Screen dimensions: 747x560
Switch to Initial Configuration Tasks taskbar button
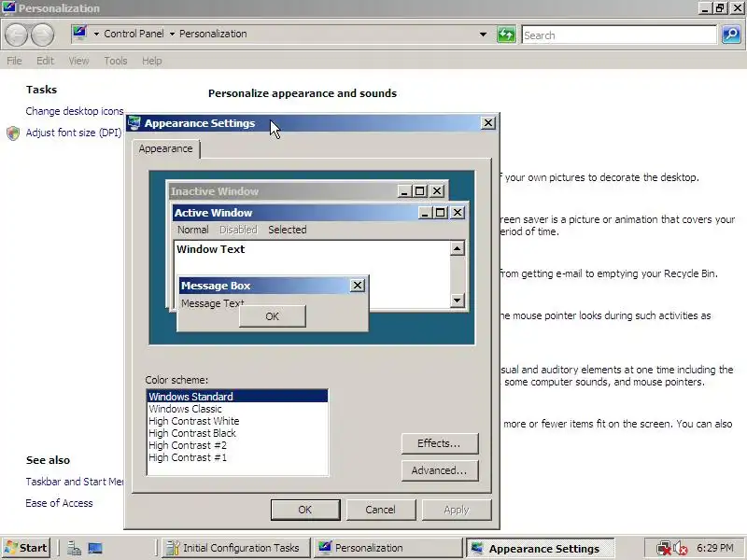click(x=236, y=548)
